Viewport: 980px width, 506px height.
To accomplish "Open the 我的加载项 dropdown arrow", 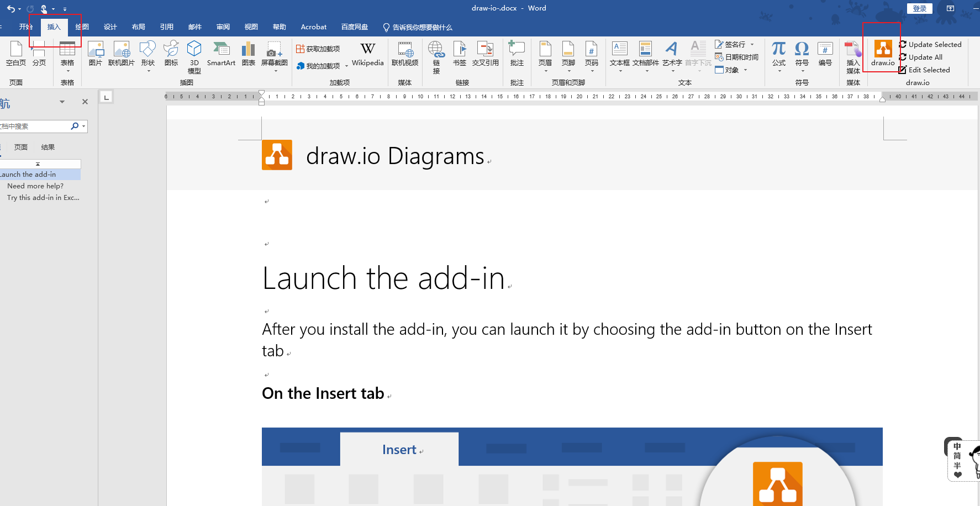I will [346, 66].
